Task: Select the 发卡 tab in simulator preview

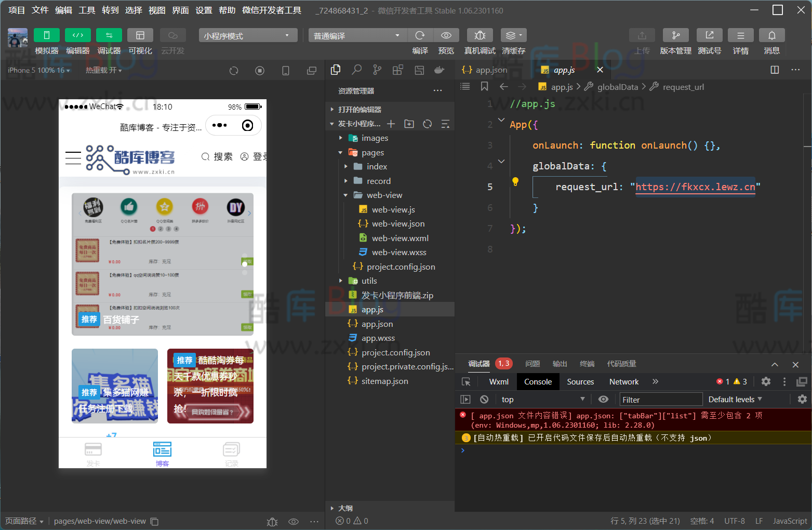Action: point(93,454)
